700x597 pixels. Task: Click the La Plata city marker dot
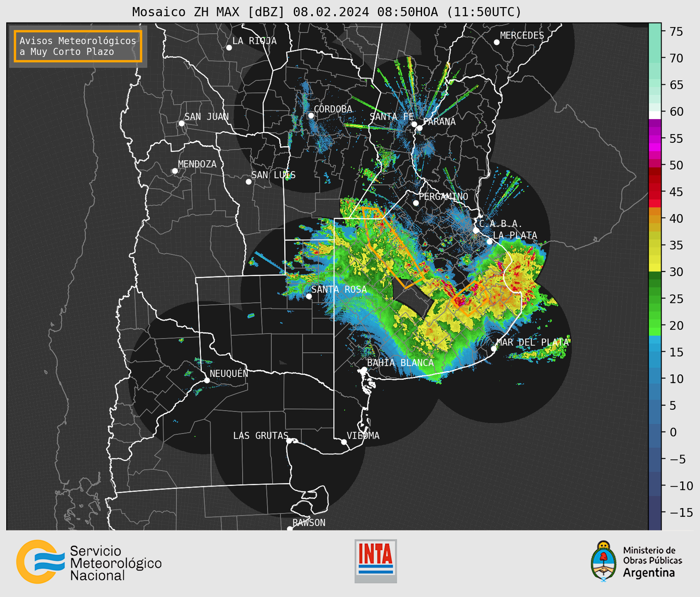click(x=490, y=242)
